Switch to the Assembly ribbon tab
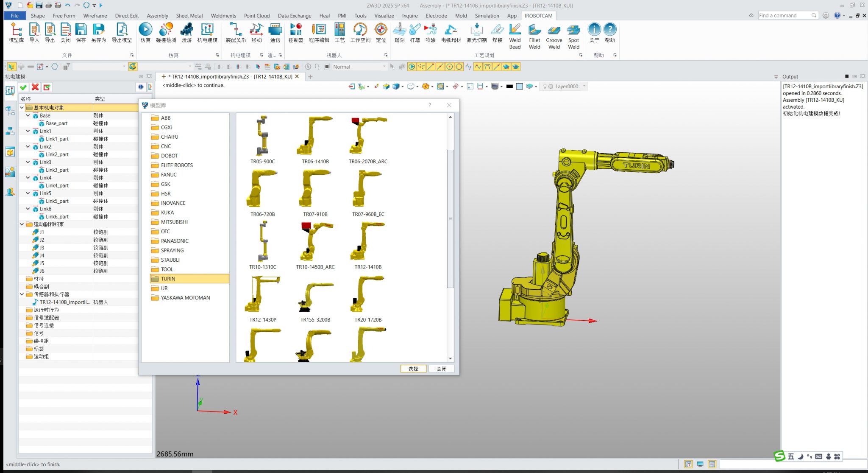 pos(157,16)
